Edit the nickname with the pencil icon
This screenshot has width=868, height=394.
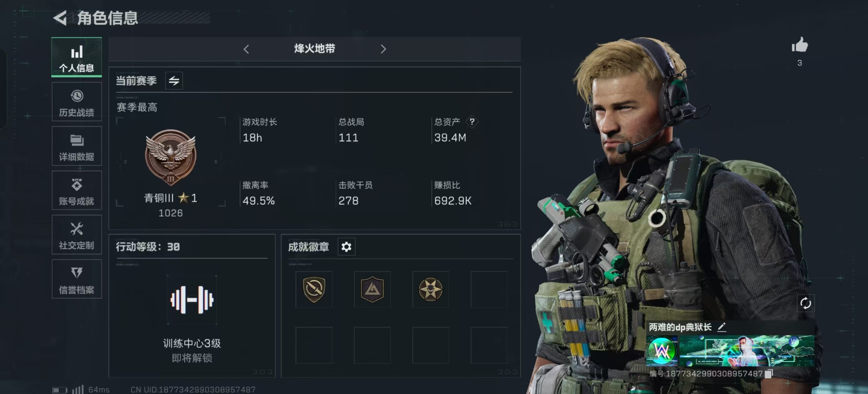coord(722,327)
